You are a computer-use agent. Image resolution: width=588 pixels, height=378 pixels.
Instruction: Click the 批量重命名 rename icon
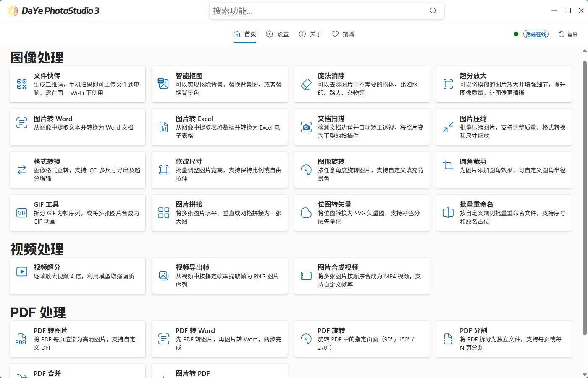tap(448, 213)
